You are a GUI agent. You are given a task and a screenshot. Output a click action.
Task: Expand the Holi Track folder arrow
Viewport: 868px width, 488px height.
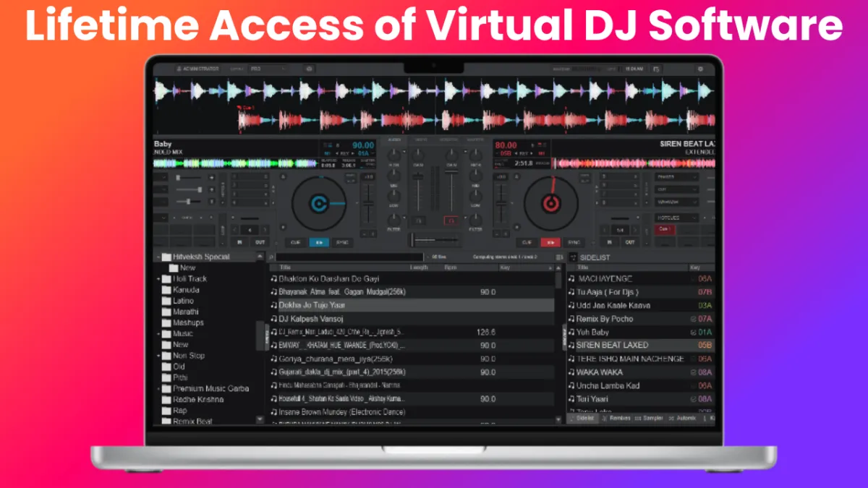coord(158,278)
